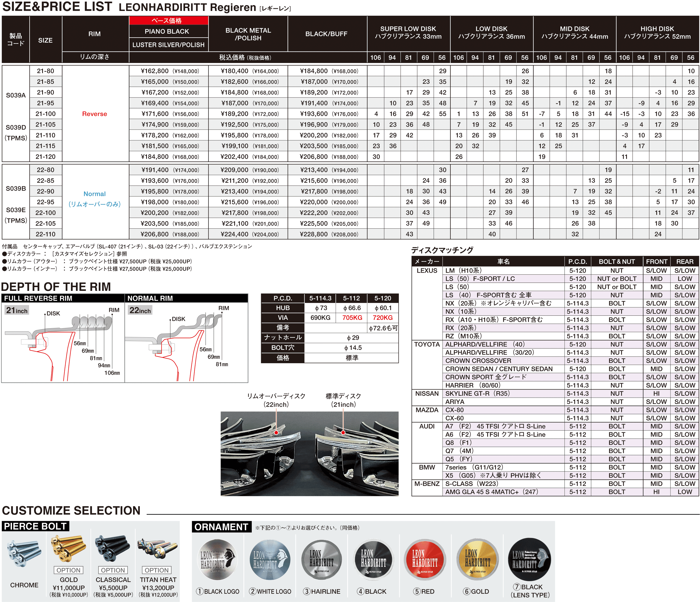Viewport: 700px width, 602px height.
Task: Click the REAR column header
Action: click(x=685, y=262)
